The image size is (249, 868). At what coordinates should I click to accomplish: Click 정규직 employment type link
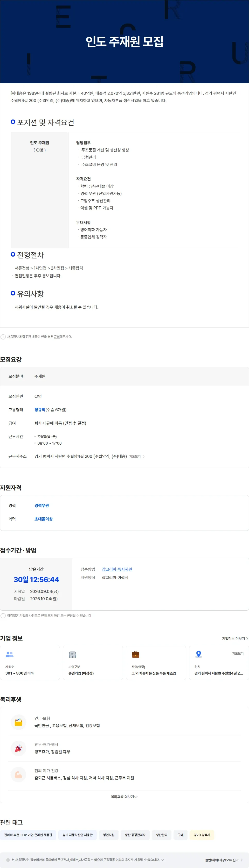40,410
